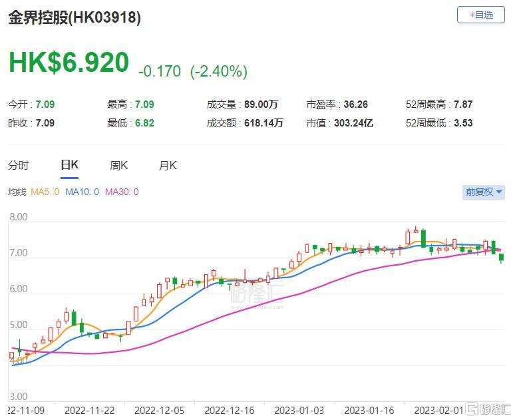This screenshot has height=420, width=515.
Task: Click the MA30 moving average label
Action: 122,192
